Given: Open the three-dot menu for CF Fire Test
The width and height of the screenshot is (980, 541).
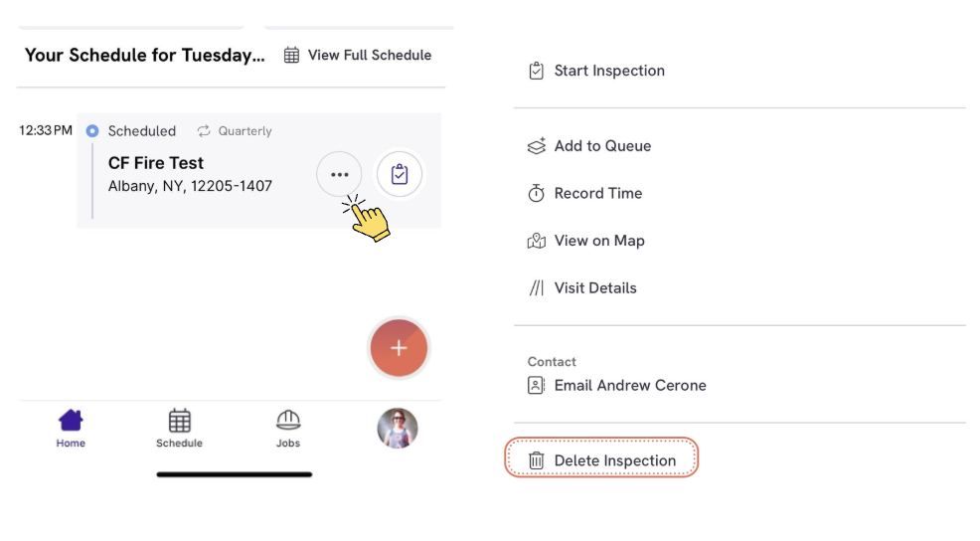Looking at the screenshot, I should [x=339, y=174].
